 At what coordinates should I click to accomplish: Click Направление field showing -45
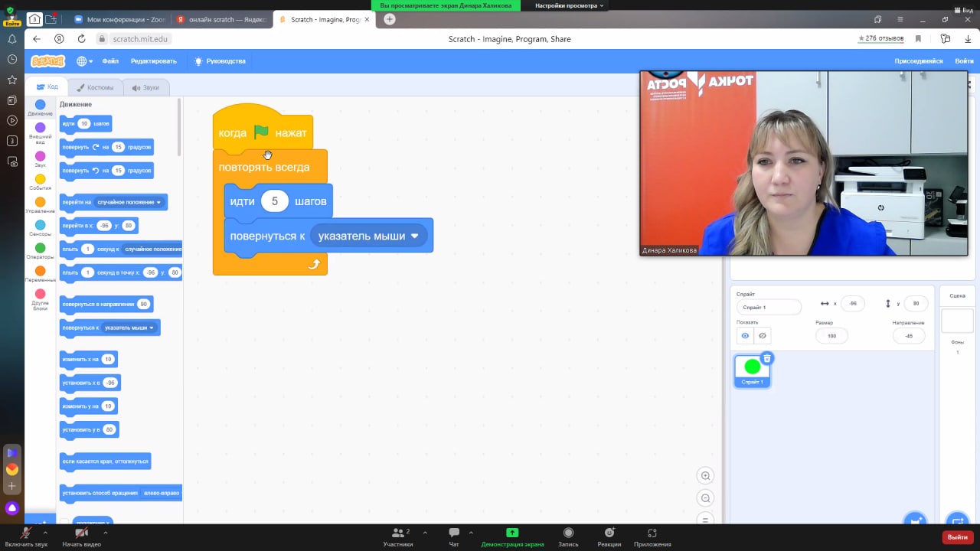[908, 335]
